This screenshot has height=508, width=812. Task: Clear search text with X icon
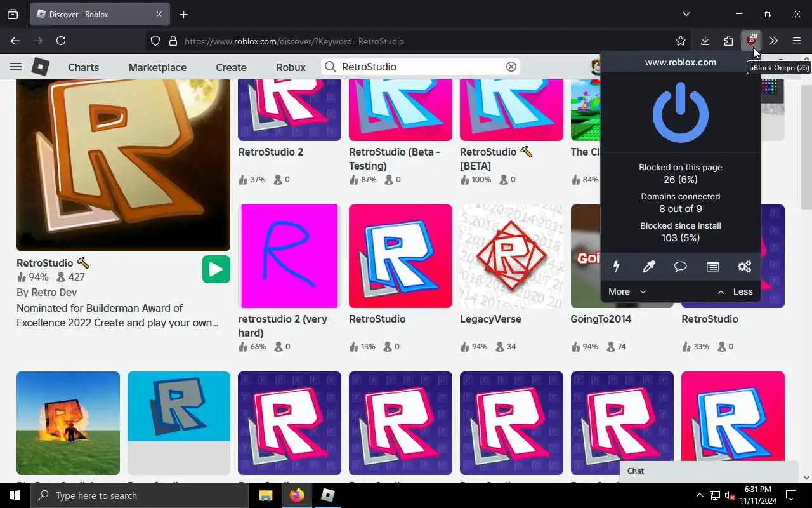coord(511,67)
